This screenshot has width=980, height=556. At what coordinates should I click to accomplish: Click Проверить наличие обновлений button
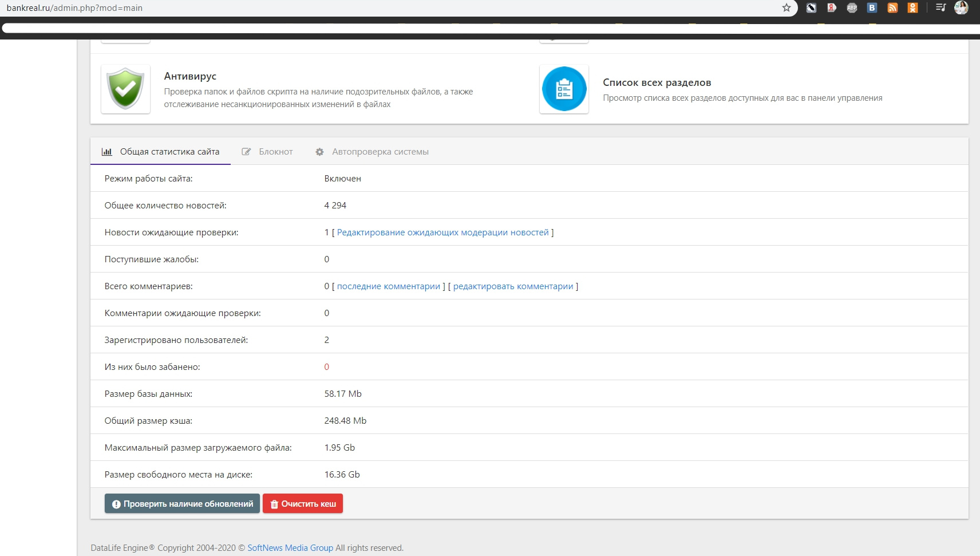point(182,504)
